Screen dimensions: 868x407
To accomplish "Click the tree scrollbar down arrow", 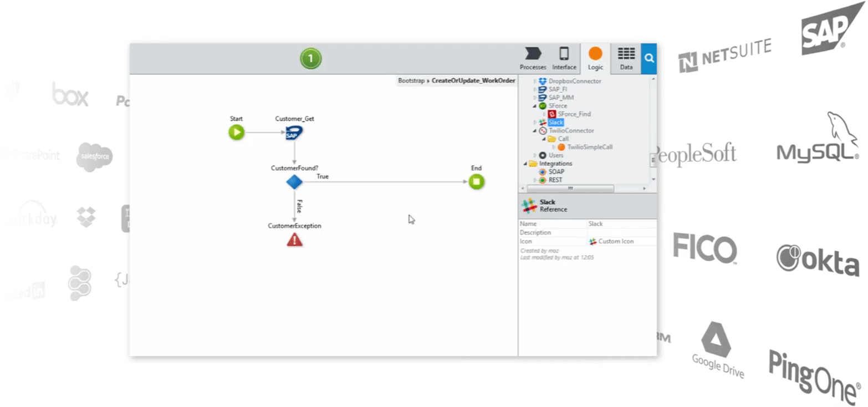I will 653,180.
